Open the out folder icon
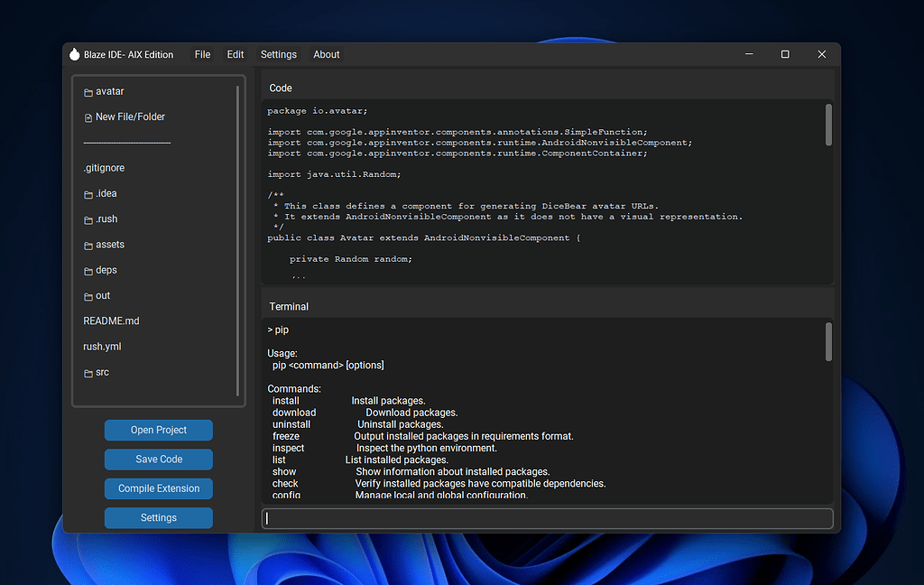924x585 pixels. coord(89,295)
